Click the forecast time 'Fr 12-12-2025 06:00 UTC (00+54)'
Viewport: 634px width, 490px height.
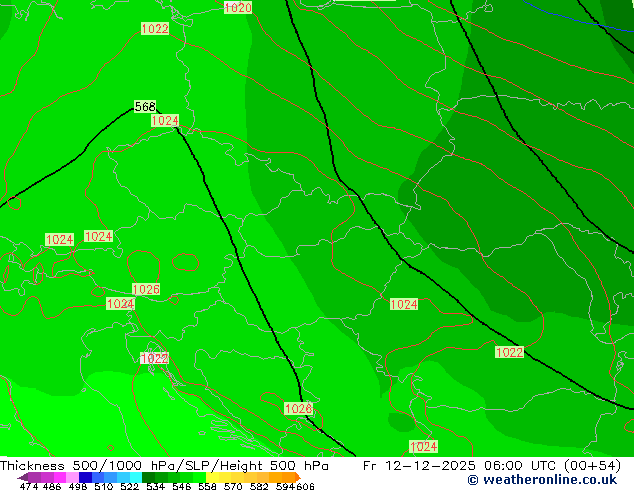tap(492, 466)
